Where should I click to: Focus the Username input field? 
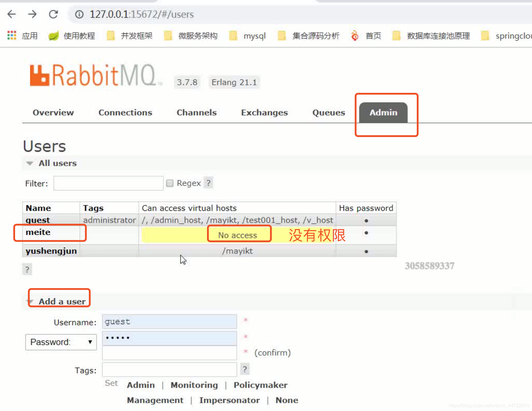[x=169, y=322]
